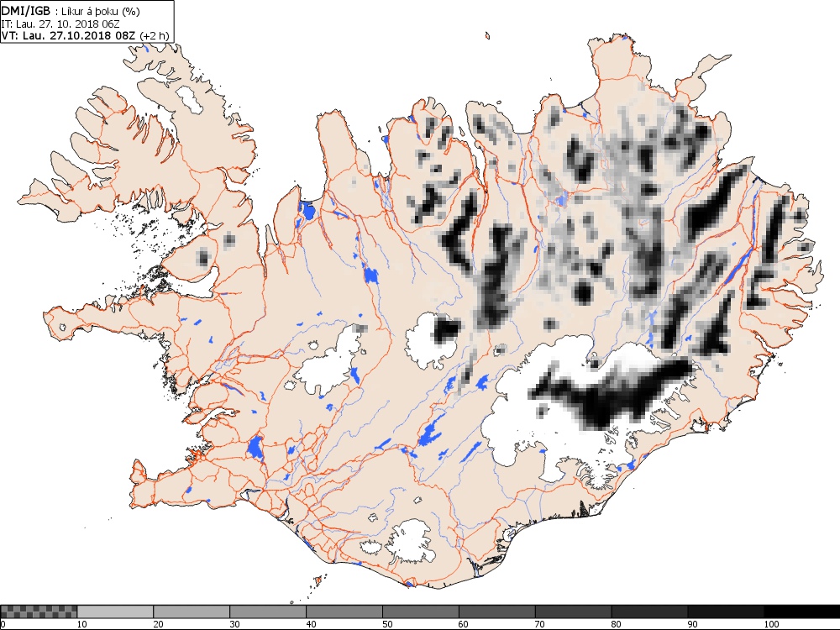Click the legend label "50"
Screen dimensions: 840x630
[387, 624]
